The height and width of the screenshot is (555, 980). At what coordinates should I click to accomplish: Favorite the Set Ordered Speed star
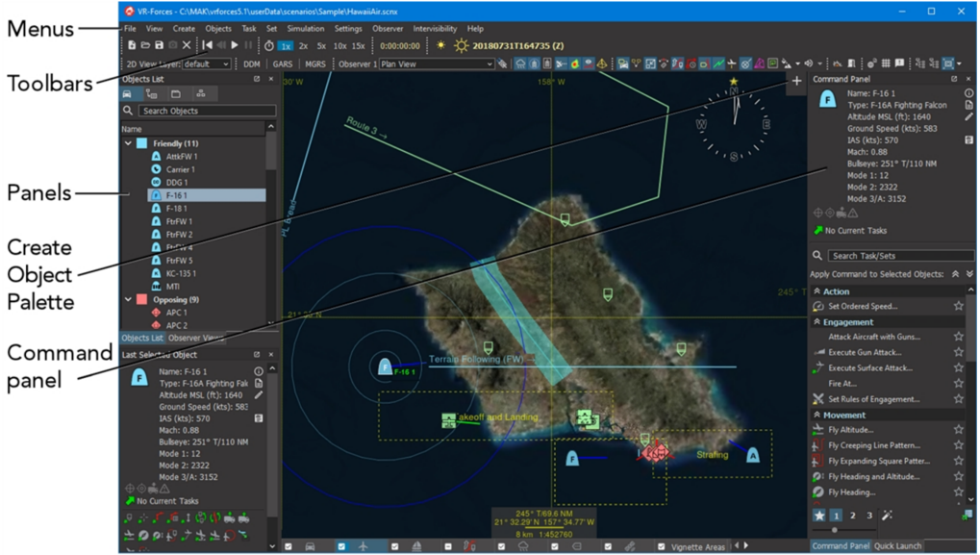[x=958, y=306]
